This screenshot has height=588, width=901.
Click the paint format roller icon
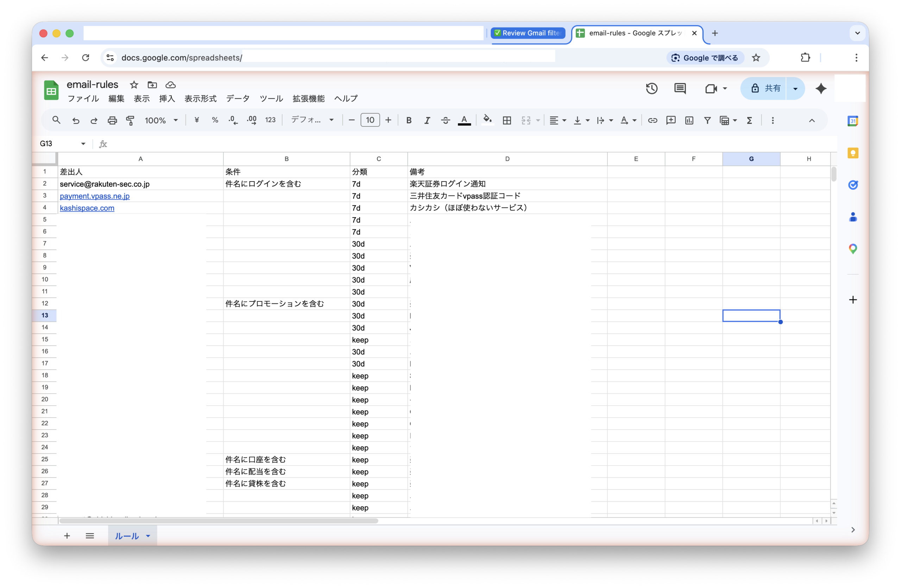point(130,120)
